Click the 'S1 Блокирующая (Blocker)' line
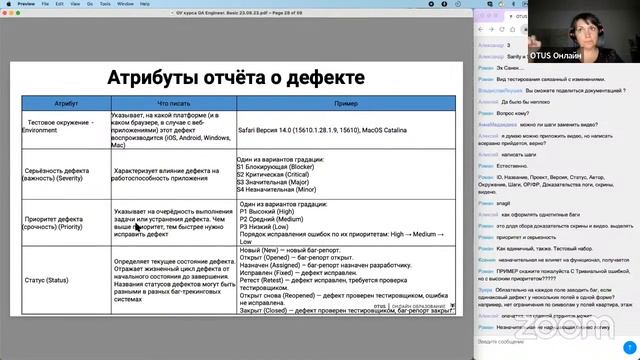The width and height of the screenshot is (640, 360). 276,167
